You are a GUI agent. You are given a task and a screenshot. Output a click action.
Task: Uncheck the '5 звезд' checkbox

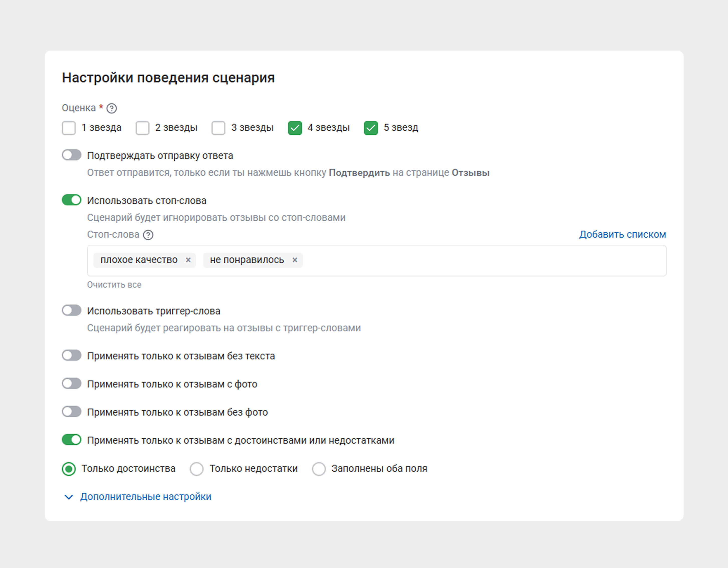coord(371,128)
